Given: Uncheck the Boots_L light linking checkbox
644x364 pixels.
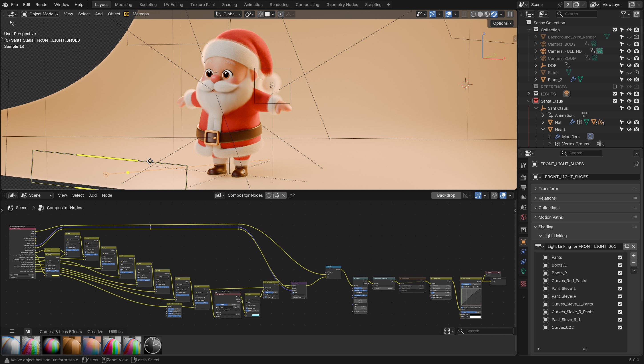Looking at the screenshot, I should [x=620, y=265].
